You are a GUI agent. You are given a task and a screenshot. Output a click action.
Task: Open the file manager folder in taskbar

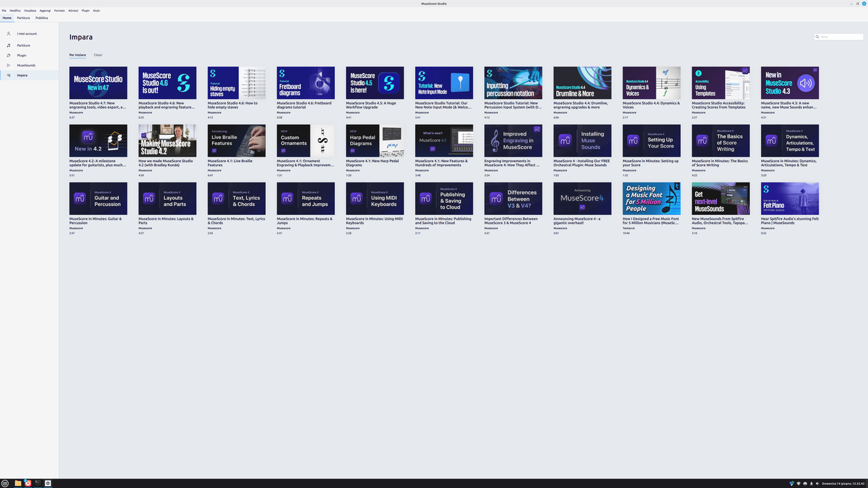tap(18, 483)
